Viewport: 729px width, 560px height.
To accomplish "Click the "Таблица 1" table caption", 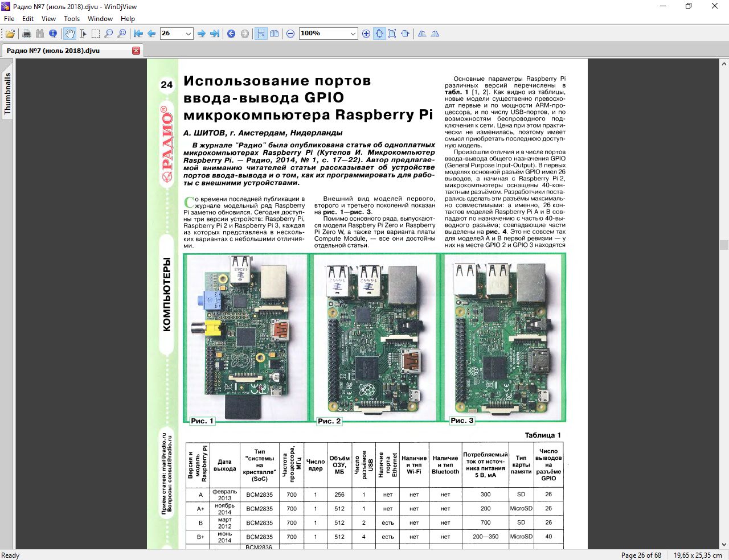I will tap(543, 435).
